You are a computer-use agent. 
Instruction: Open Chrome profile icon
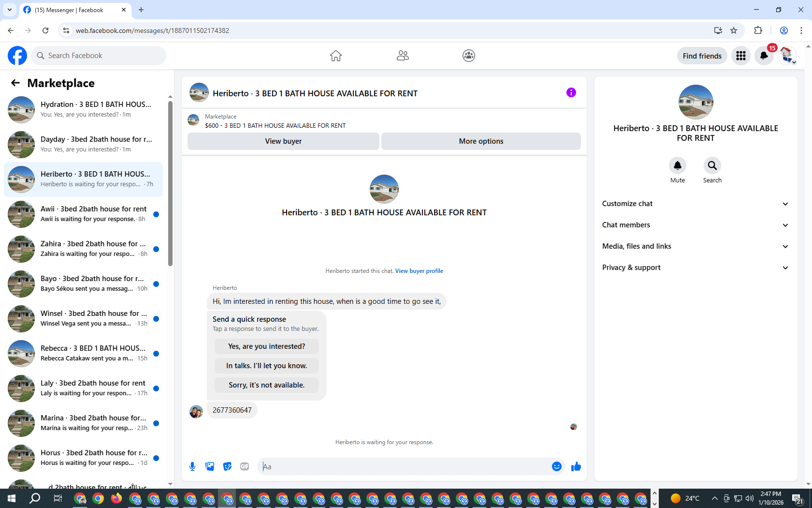pyautogui.click(x=784, y=30)
